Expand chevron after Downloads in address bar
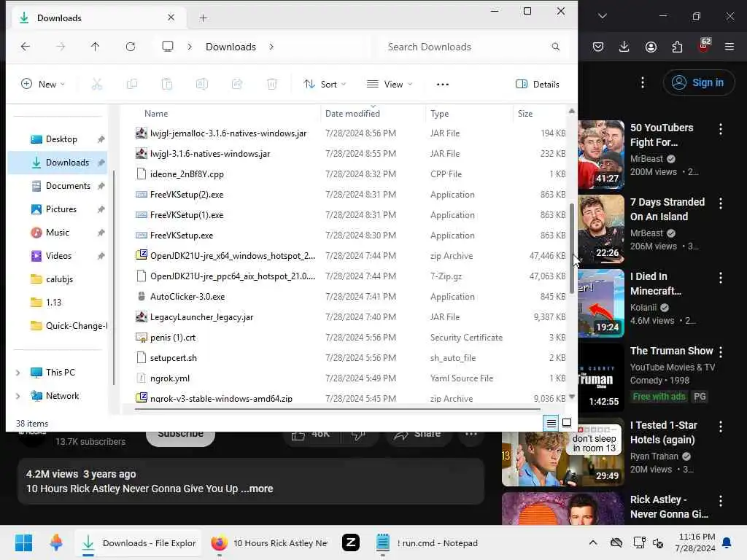The height and width of the screenshot is (560, 747). click(271, 47)
